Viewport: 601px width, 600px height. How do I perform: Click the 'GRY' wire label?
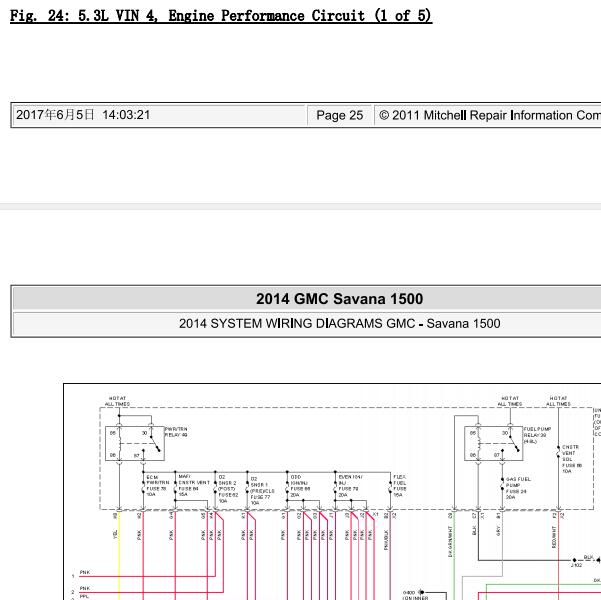tap(498, 531)
